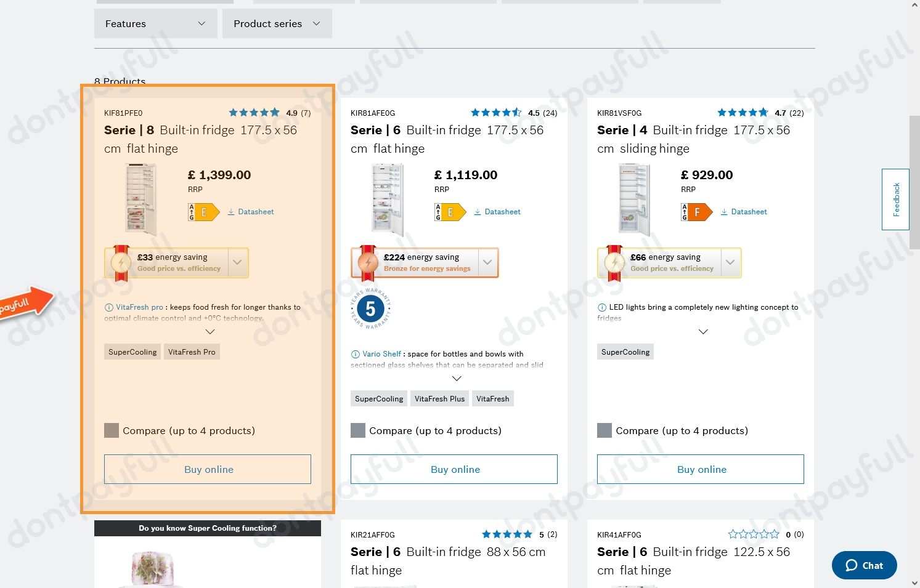Expand the £33 energy saving dropdown
The image size is (920, 588).
(x=238, y=263)
